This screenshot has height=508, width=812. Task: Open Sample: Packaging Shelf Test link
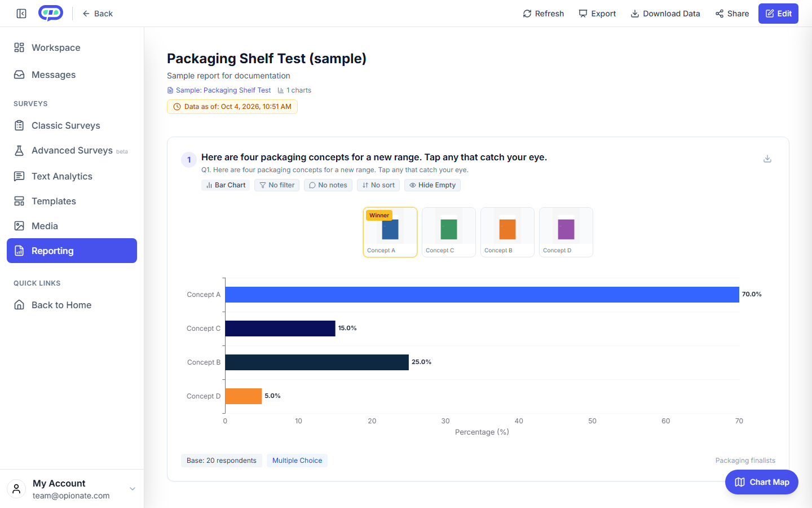click(219, 90)
